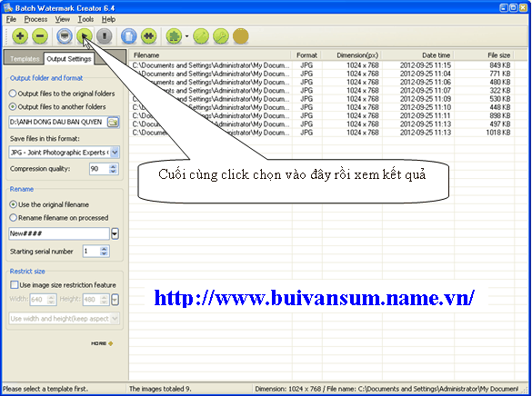Viewport: 532px width, 396px height.
Task: Increase Compression quality with up arrow
Action: coord(114,166)
